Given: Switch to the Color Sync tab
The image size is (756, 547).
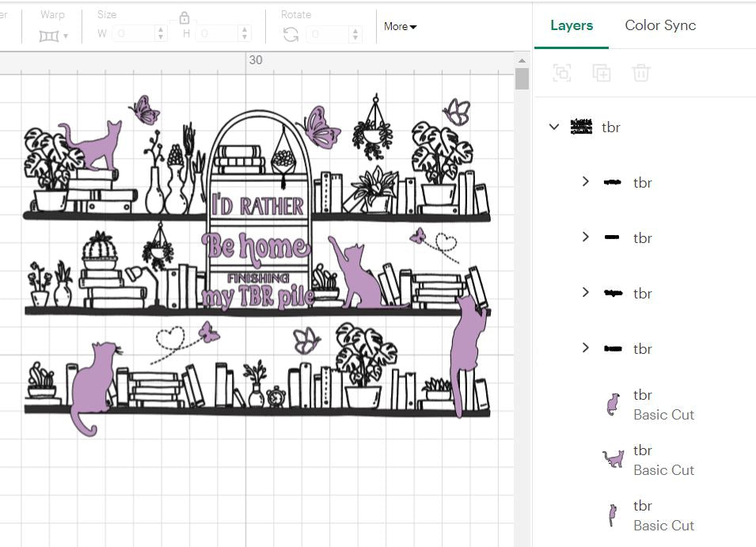Looking at the screenshot, I should [x=660, y=25].
